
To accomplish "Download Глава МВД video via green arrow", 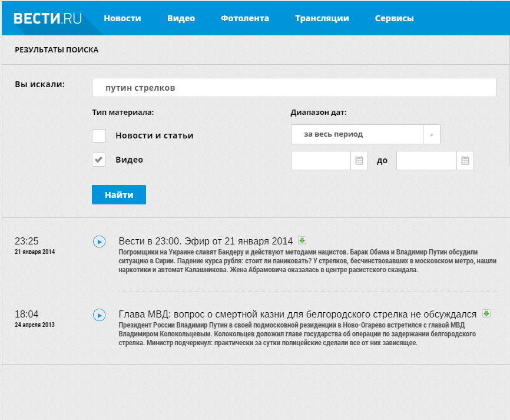I will (x=486, y=313).
